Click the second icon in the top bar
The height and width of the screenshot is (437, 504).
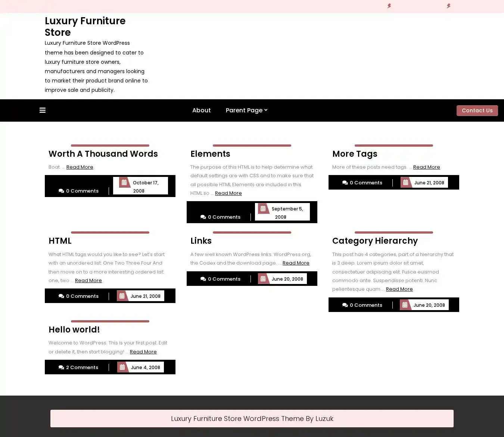click(x=448, y=6)
